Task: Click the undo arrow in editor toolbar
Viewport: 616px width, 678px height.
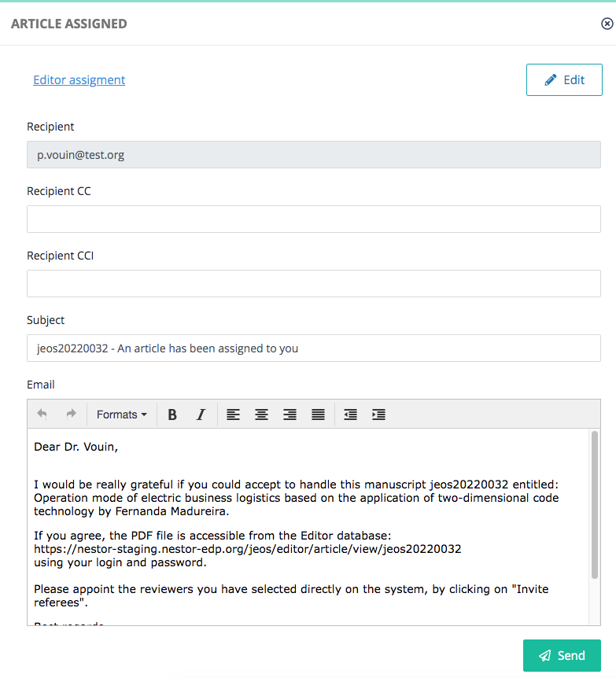Action: (x=42, y=415)
